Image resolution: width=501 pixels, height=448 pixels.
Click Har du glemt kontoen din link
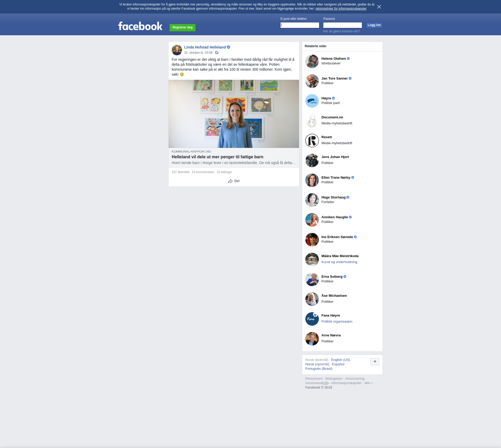tap(341, 31)
